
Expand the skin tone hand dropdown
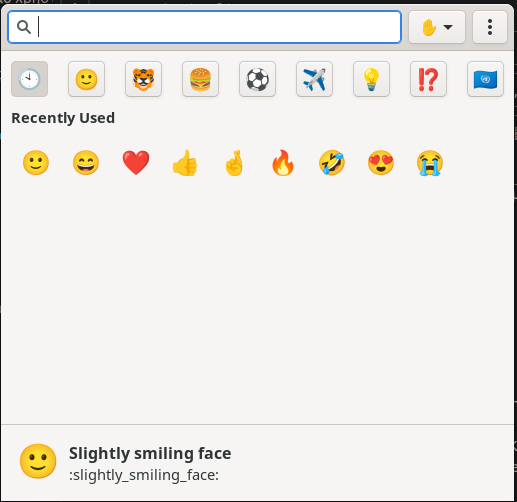tap(437, 27)
